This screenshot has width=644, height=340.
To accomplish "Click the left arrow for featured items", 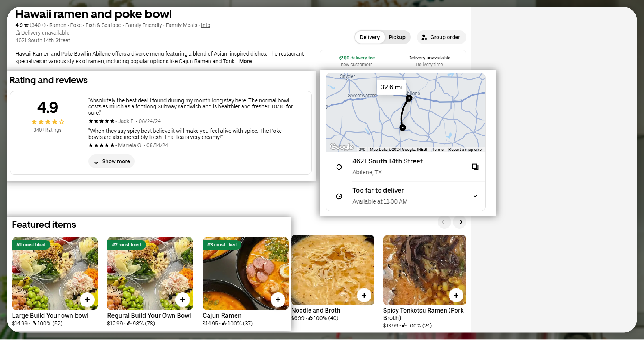I will (x=444, y=222).
